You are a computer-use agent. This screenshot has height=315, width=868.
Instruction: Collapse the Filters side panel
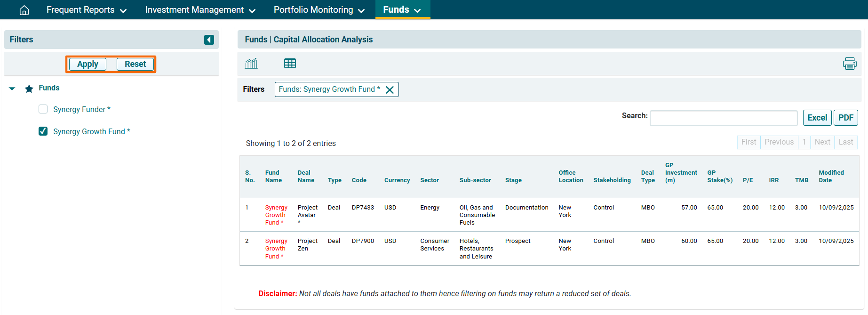coord(209,40)
